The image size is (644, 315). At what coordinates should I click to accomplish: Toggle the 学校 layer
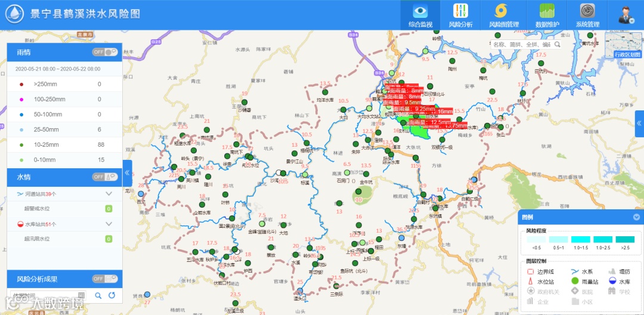pos(619,291)
